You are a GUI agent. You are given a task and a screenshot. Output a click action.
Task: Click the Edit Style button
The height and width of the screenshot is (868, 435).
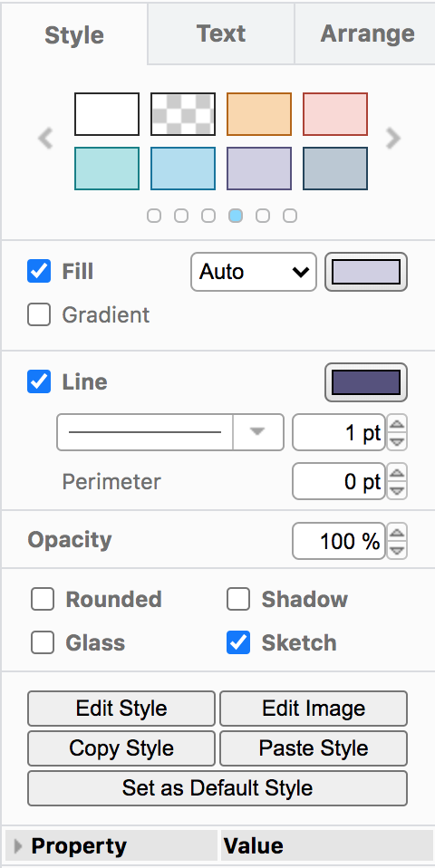pyautogui.click(x=121, y=708)
